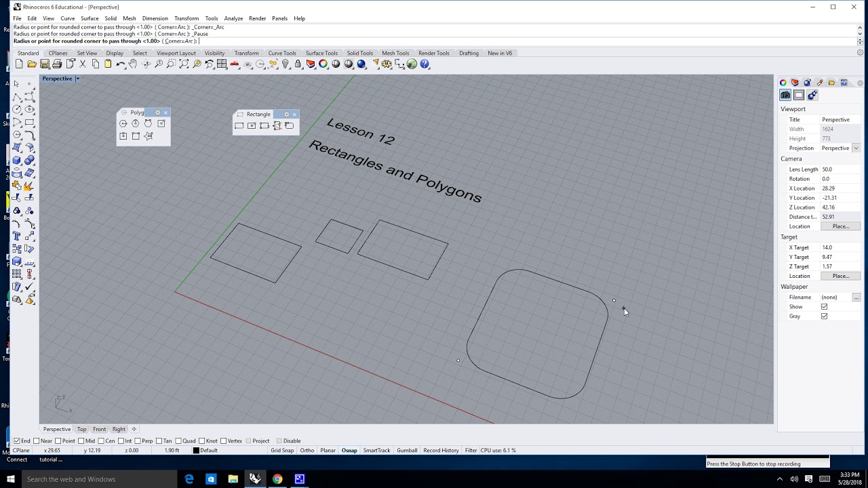Image resolution: width=868 pixels, height=488 pixels.
Task: Click the Undo arrow icon
Action: pos(121,64)
